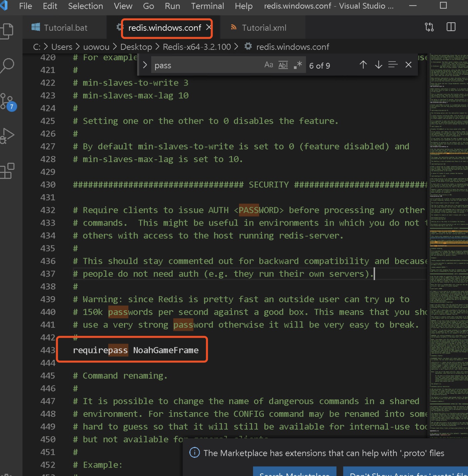
Task: Click the SECURITY section header line
Action: click(x=250, y=185)
